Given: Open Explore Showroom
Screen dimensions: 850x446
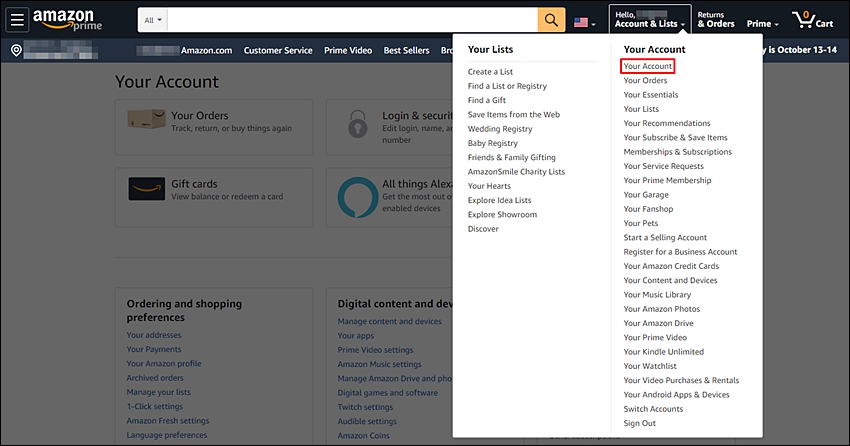Looking at the screenshot, I should pos(503,215).
